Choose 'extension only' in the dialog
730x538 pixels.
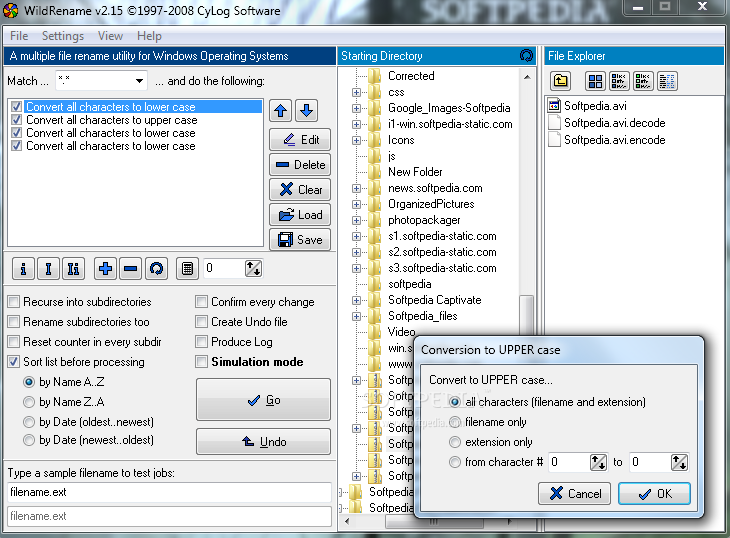coord(455,442)
